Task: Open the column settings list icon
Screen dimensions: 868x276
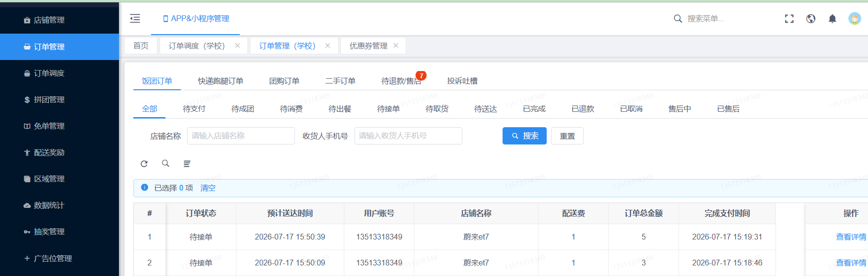Action: click(x=187, y=164)
